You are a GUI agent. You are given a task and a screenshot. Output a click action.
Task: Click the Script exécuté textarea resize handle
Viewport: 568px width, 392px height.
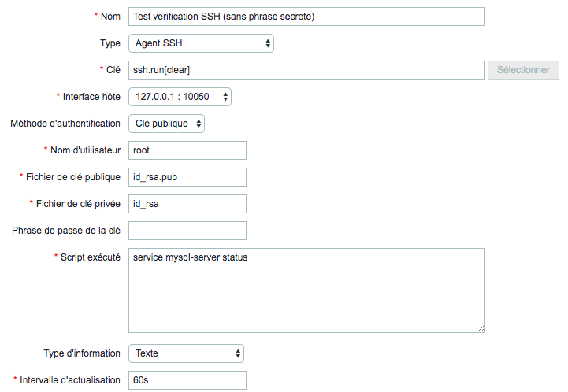[481, 328]
